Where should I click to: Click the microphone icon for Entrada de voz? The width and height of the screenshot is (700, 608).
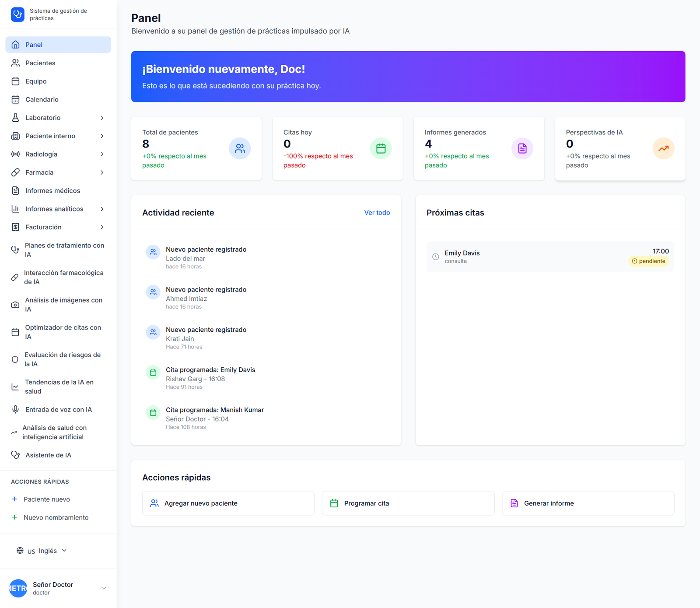click(x=15, y=410)
